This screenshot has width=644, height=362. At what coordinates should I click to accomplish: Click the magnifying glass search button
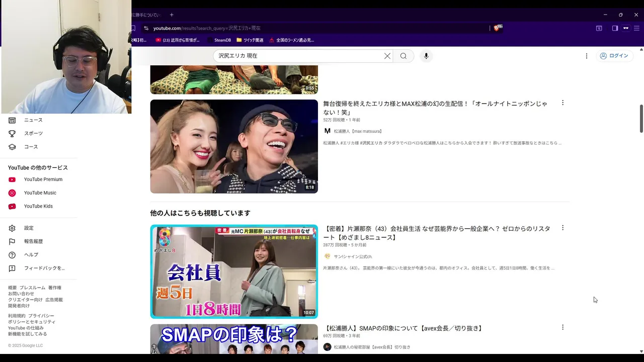404,56
